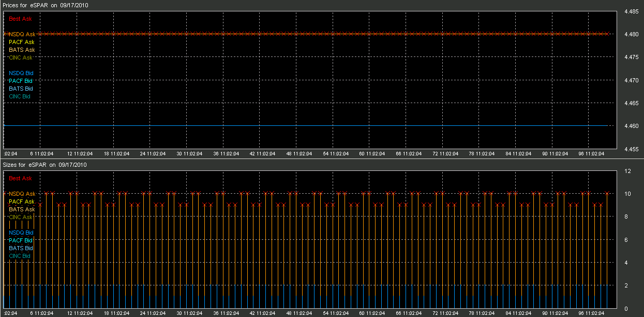Click the 12 value on Sizes axis
The height and width of the screenshot is (317, 644).
(627, 171)
